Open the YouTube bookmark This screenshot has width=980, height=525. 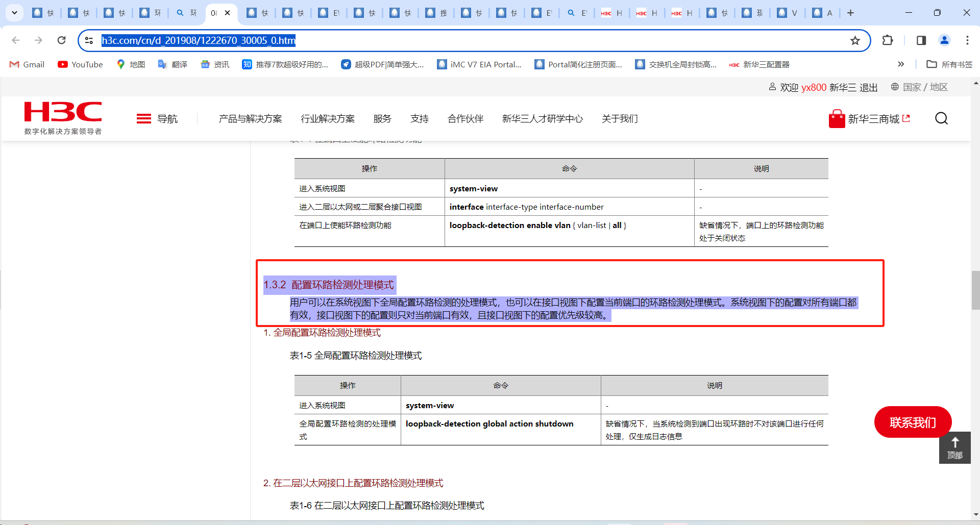tap(80, 64)
